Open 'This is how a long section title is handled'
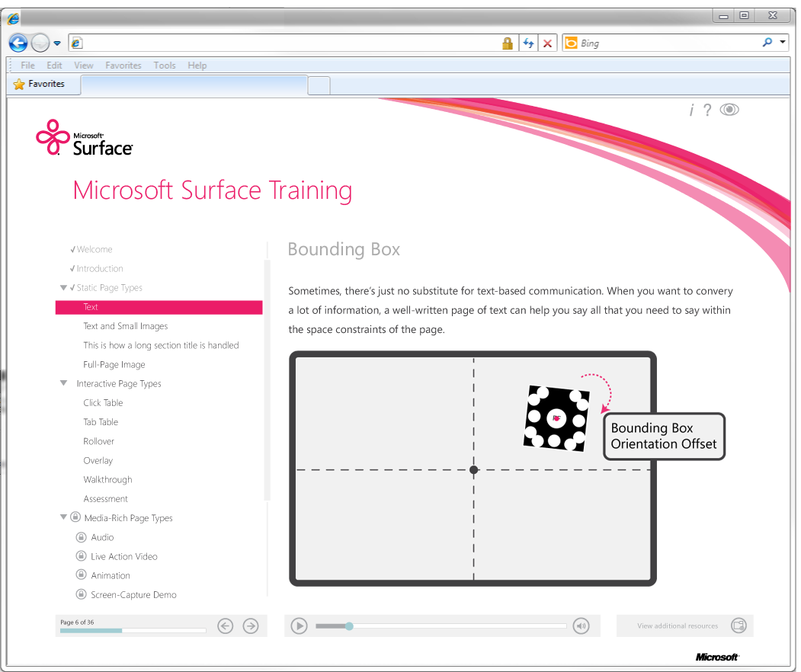The height and width of the screenshot is (672, 801). (161, 346)
